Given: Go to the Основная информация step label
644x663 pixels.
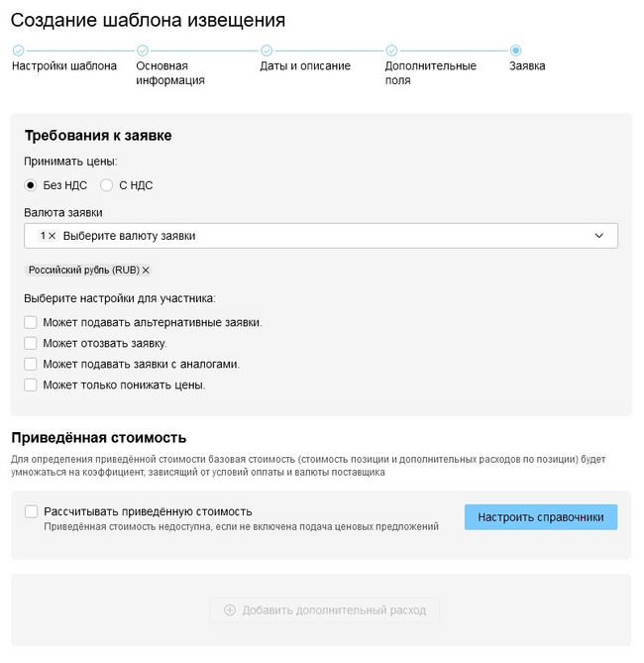Looking at the screenshot, I should [x=170, y=73].
